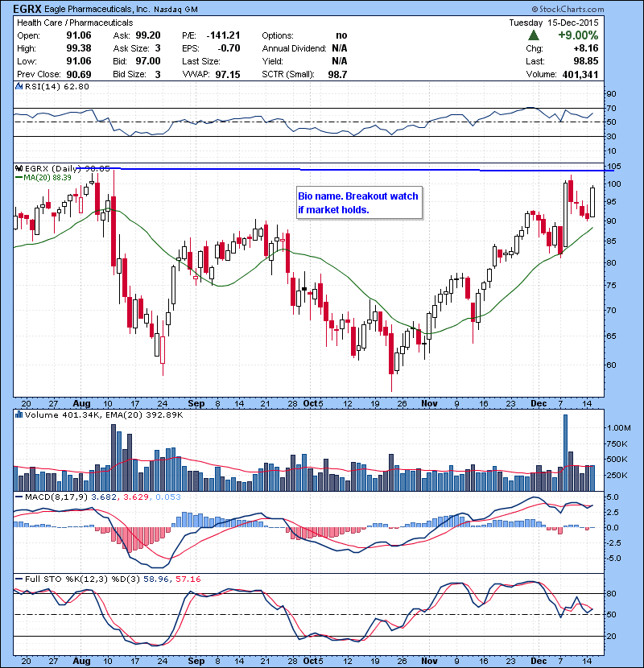644x668 pixels.
Task: Click the Nov label on the price chart axis
Action: click(x=429, y=403)
